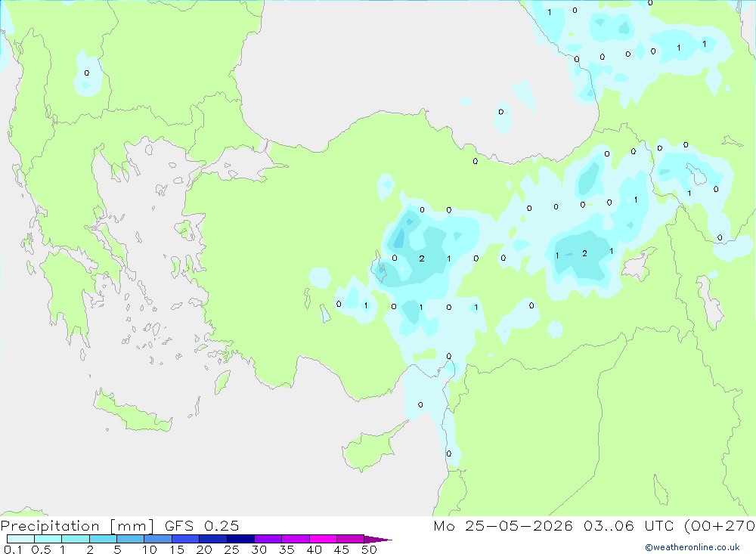Click the "GFS 0.25" model label
Screen dimensions: 756x554
click(x=202, y=526)
